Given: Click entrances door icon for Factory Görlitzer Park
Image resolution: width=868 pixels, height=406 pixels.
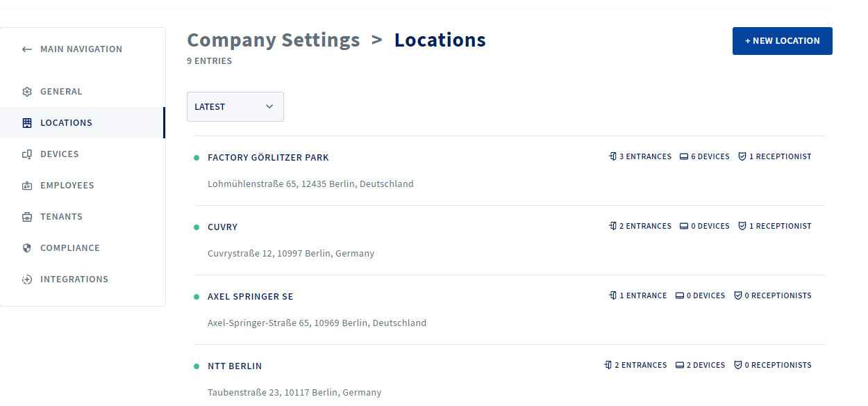Looking at the screenshot, I should pyautogui.click(x=613, y=156).
